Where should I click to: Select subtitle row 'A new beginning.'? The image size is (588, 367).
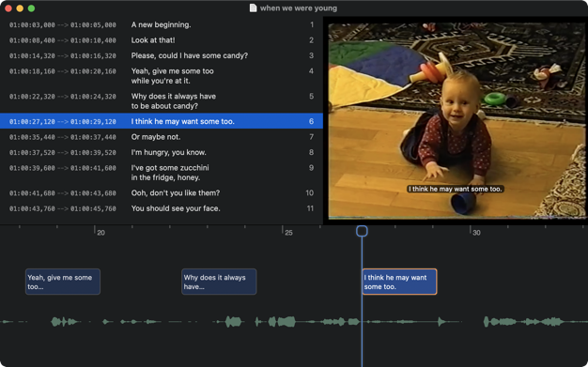click(162, 24)
